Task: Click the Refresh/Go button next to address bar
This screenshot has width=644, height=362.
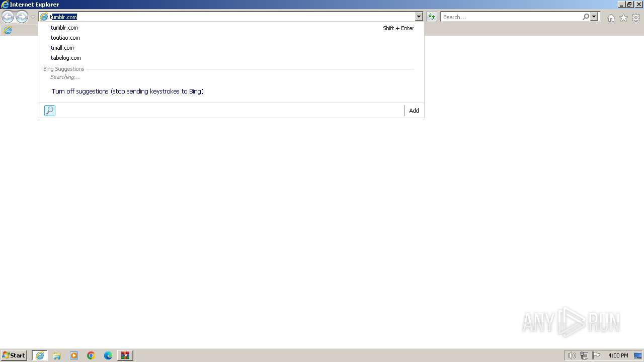Action: click(431, 17)
